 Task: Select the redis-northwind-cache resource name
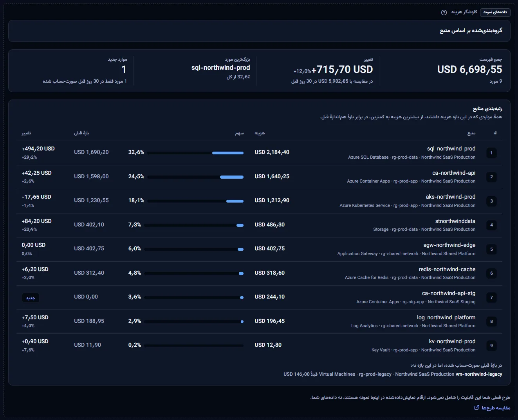pos(447,269)
